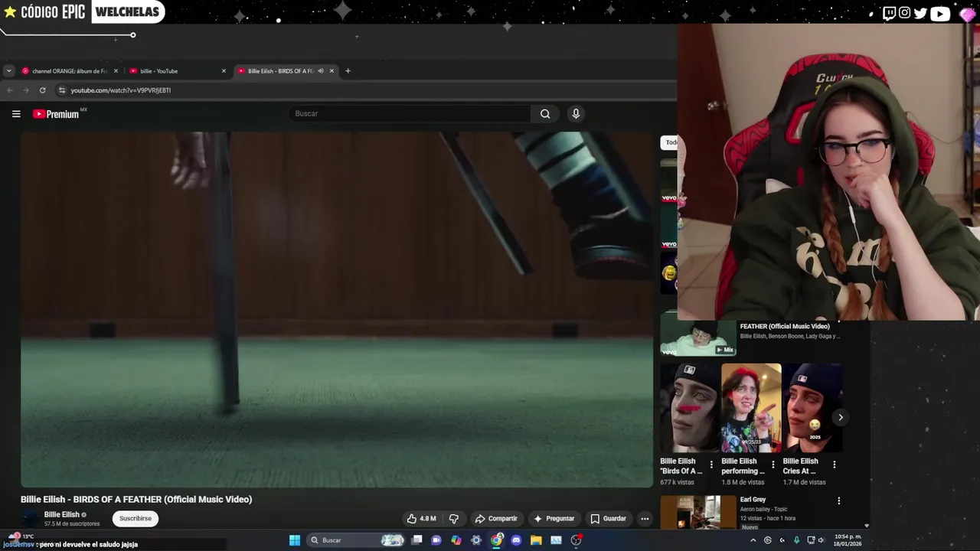Open the YouTube hamburger guide menu
980x551 pixels.
(16, 114)
